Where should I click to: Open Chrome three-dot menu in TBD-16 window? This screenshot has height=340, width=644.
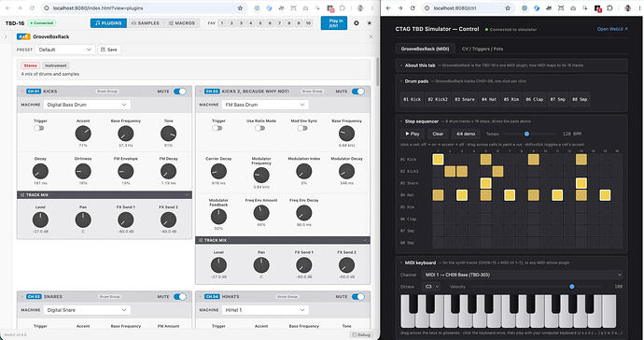coord(372,7)
